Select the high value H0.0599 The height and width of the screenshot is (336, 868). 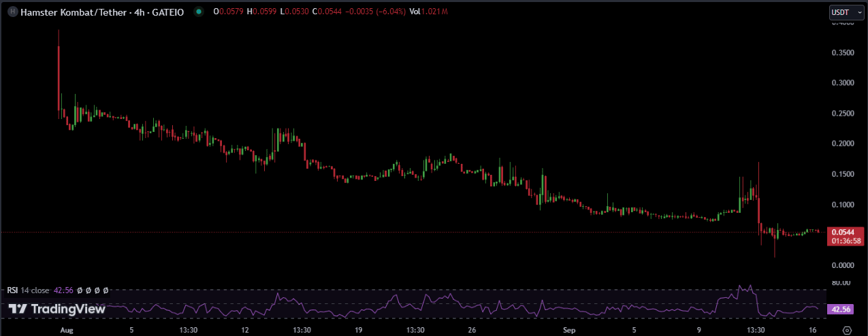click(x=261, y=12)
